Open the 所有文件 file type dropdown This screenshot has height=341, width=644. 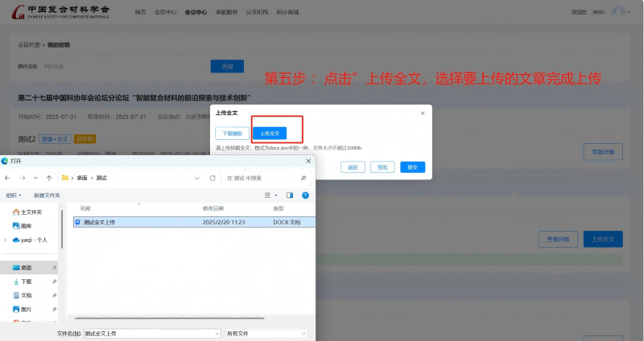(x=267, y=333)
